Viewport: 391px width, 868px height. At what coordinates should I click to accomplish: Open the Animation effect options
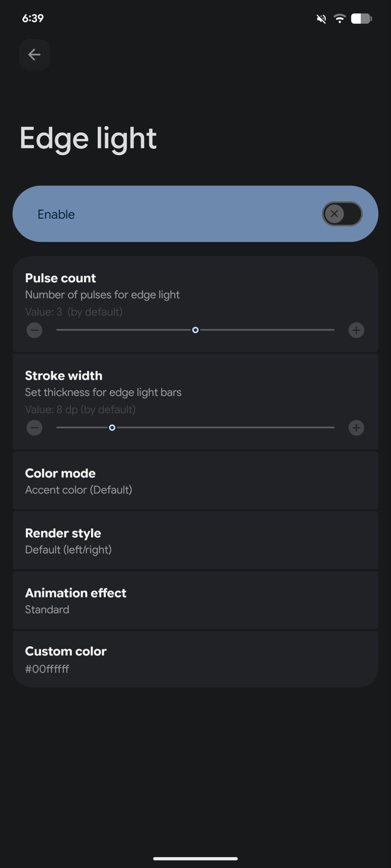pyautogui.click(x=195, y=600)
